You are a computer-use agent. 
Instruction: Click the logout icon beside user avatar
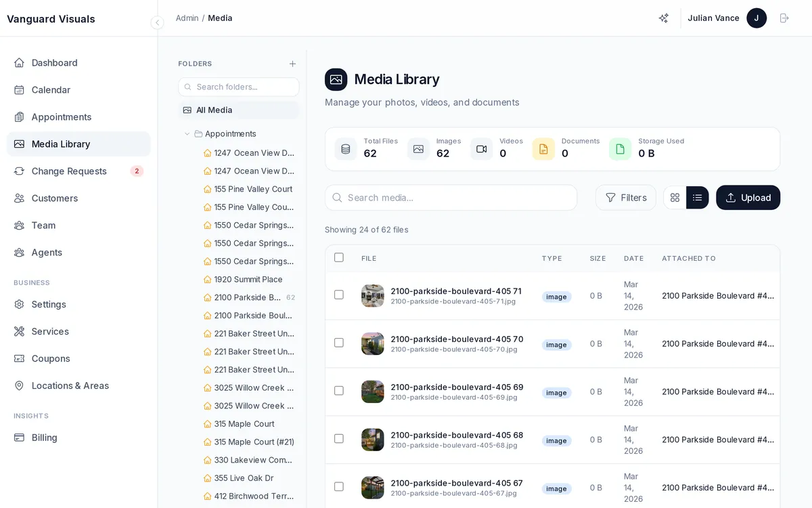tap(784, 18)
